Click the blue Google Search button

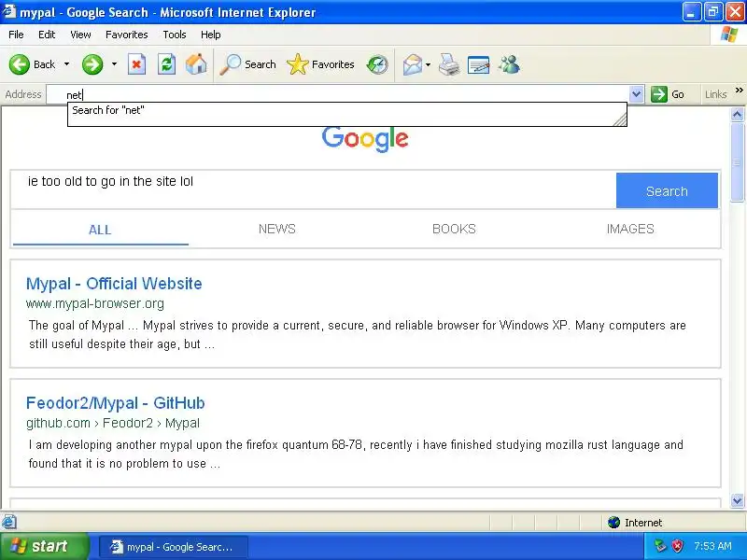(x=667, y=190)
